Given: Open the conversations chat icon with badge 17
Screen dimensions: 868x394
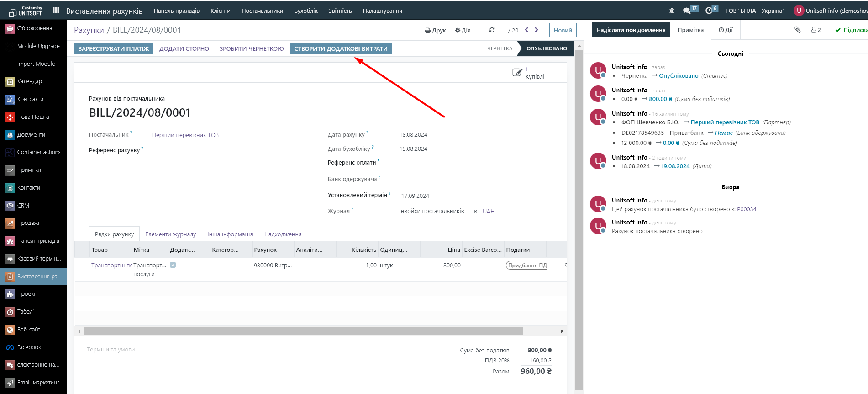Looking at the screenshot, I should tap(687, 11).
